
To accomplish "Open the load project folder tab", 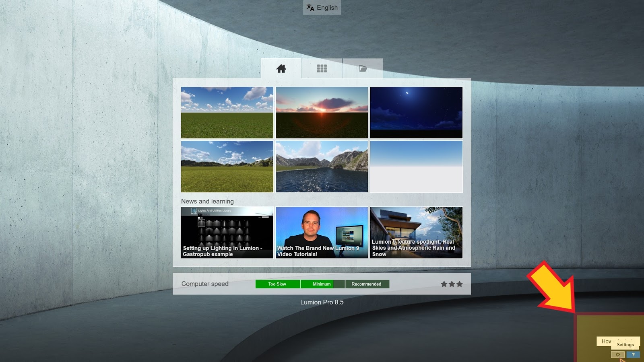I will click(363, 68).
